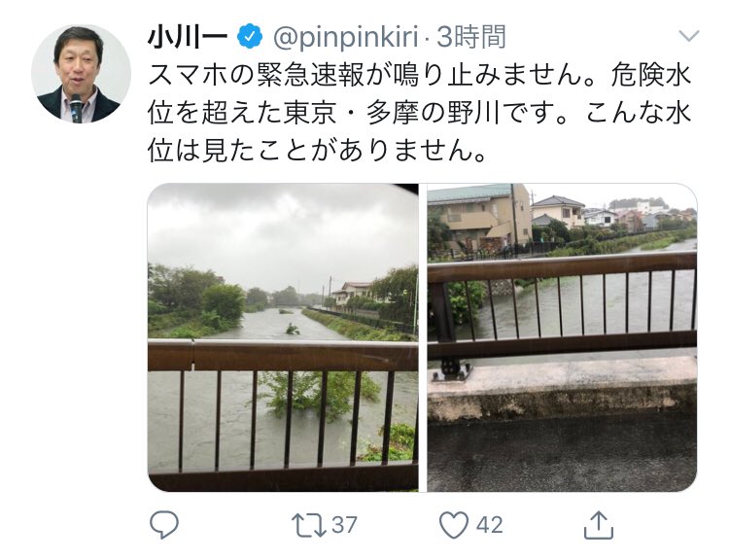Visit the @pinpinkiri handle link
This screenshot has height=560, width=729.
click(x=345, y=37)
